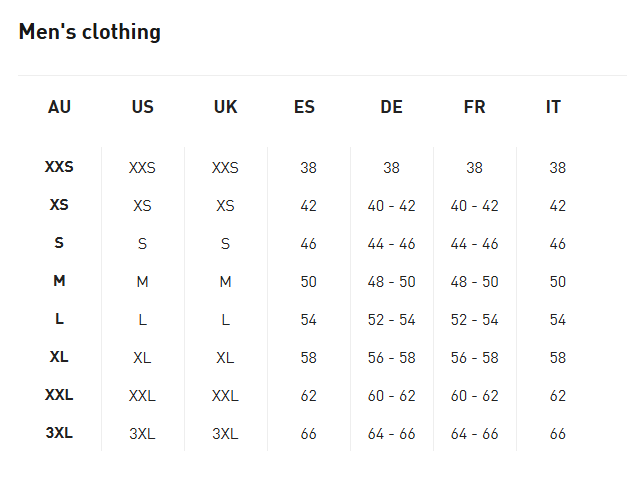The image size is (627, 483).
Task: Select the FR column header
Action: point(474,107)
